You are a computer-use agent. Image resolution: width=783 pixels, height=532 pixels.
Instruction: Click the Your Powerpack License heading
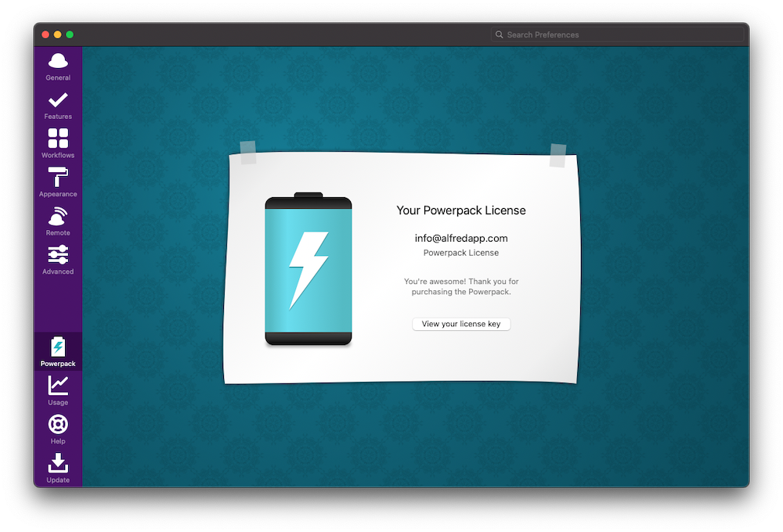[x=461, y=210]
